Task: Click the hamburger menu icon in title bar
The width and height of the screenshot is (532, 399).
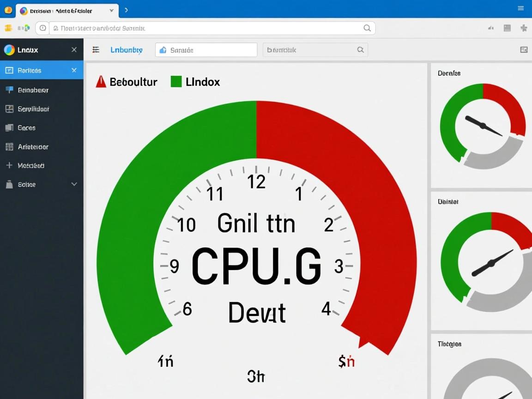Action: [x=520, y=8]
